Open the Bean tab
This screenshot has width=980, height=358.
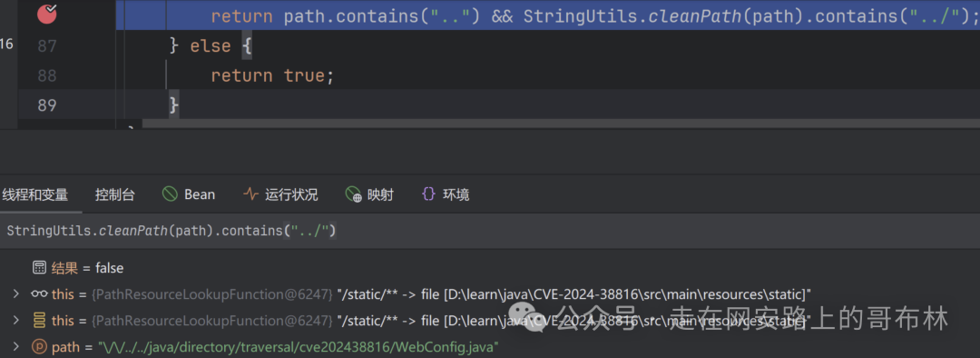(x=188, y=194)
